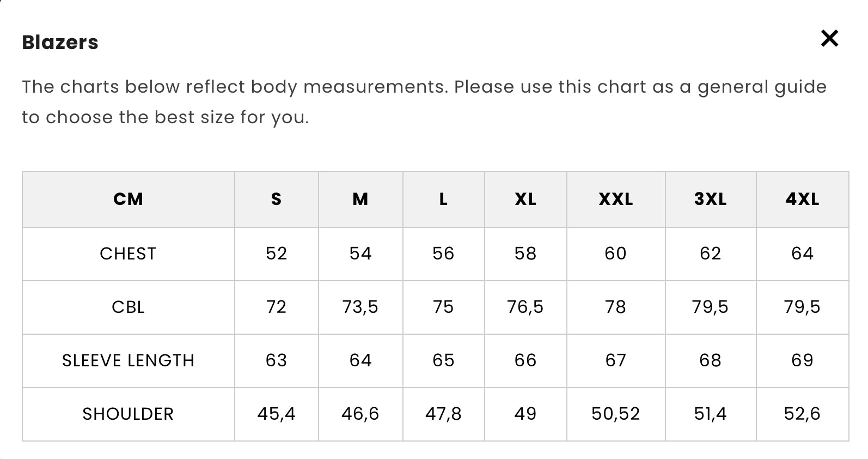This screenshot has height=459, width=868.
Task: Click the S size column header
Action: 276,200
